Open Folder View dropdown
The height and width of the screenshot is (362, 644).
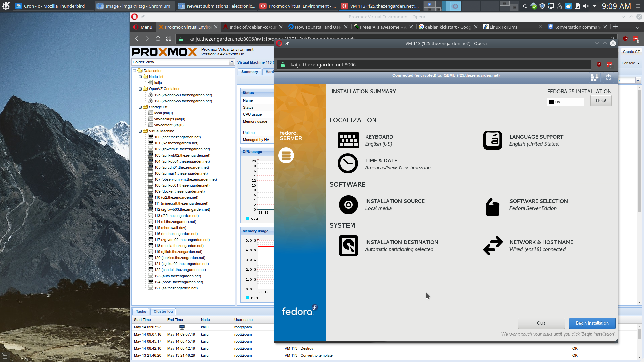click(231, 62)
